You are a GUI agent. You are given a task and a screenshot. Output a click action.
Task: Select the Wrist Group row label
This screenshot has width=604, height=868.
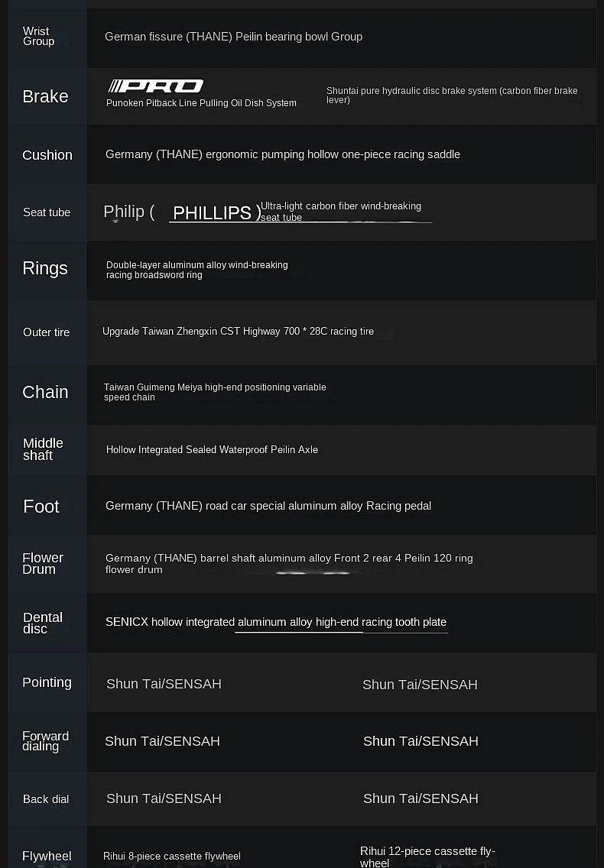click(38, 37)
